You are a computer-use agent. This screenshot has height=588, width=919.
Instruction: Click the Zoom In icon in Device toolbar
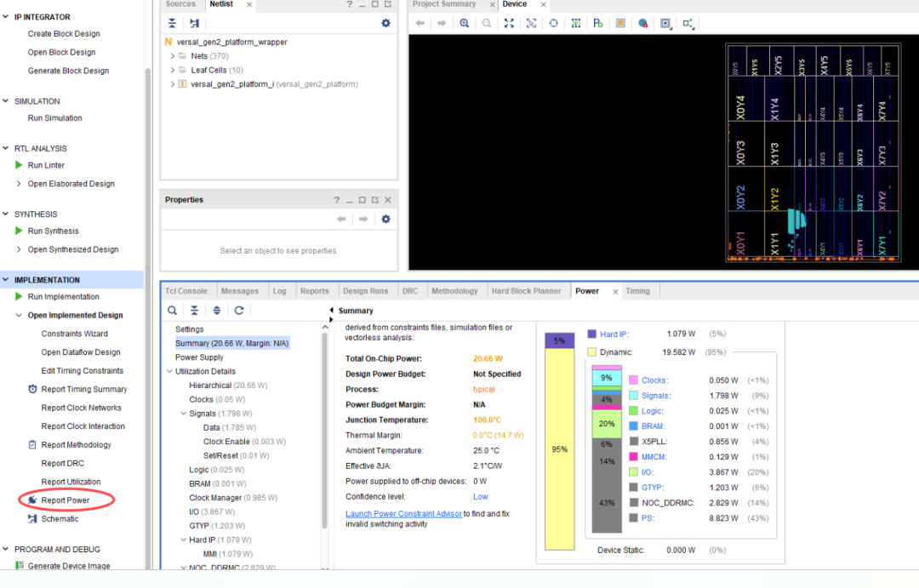point(465,24)
